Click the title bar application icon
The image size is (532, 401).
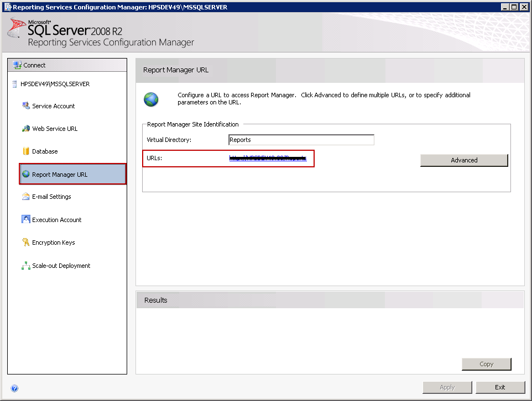pyautogui.click(x=8, y=7)
